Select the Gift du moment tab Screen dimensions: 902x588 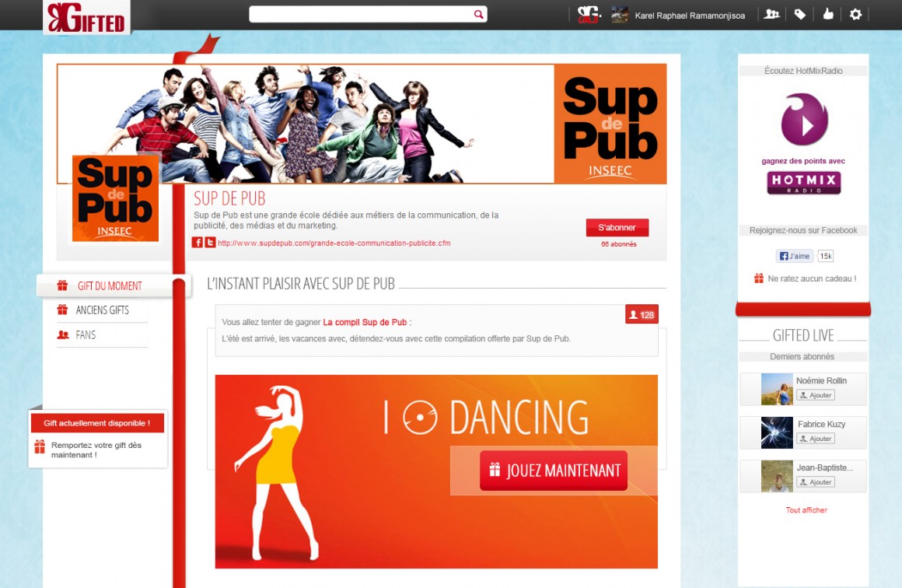tap(110, 286)
